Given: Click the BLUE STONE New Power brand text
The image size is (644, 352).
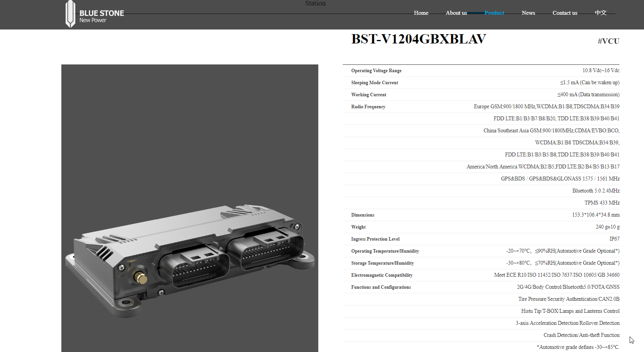Looking at the screenshot, I should [x=101, y=16].
